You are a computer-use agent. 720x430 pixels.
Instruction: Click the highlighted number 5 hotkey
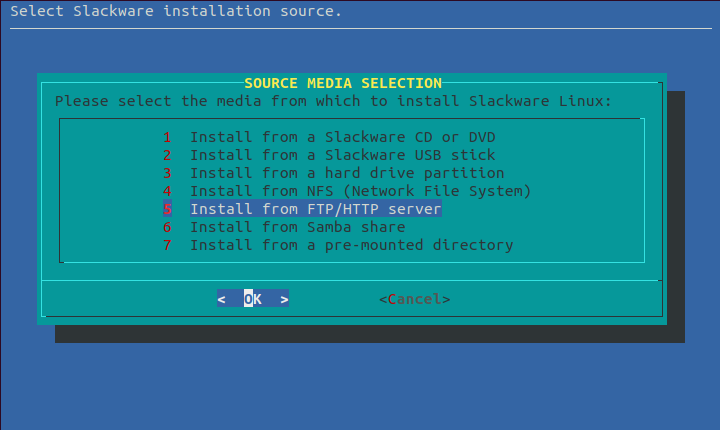click(x=168, y=209)
